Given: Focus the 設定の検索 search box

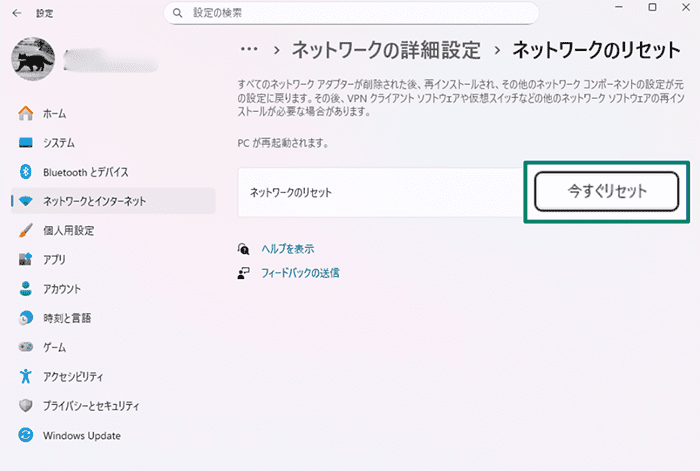Looking at the screenshot, I should (x=351, y=13).
